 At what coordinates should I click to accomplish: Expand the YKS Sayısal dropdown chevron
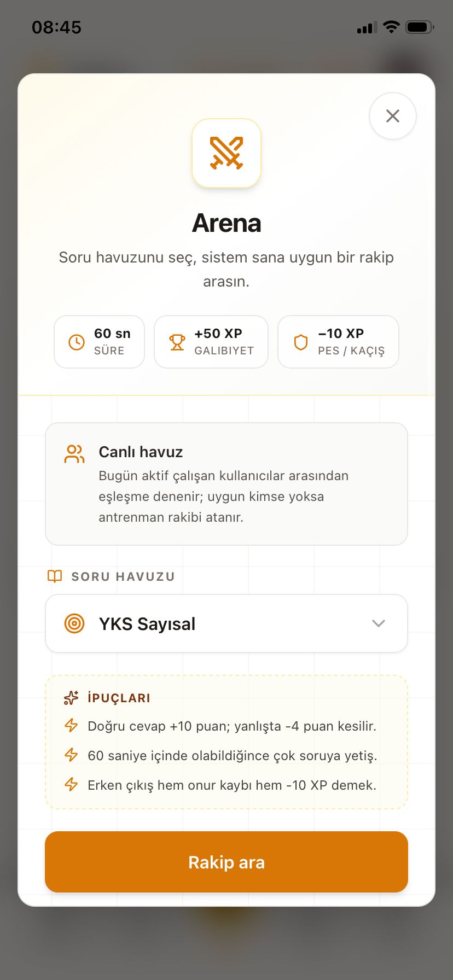coord(379,623)
